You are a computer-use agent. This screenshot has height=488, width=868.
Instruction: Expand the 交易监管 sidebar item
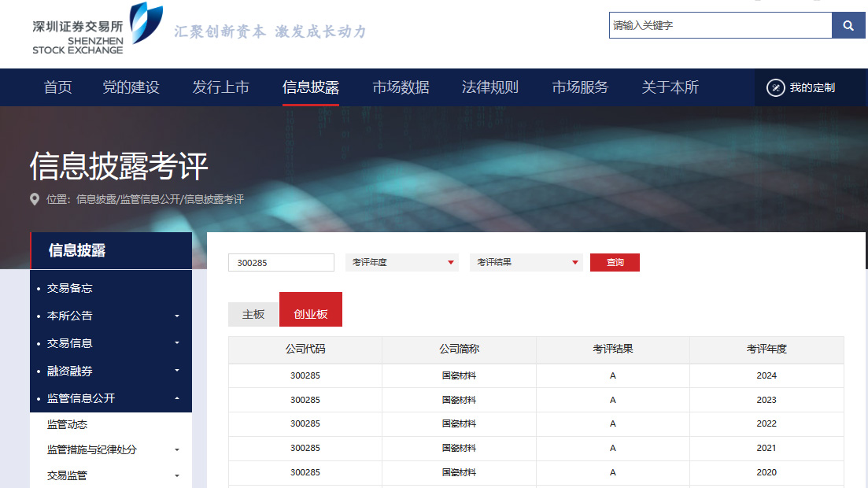tap(177, 475)
